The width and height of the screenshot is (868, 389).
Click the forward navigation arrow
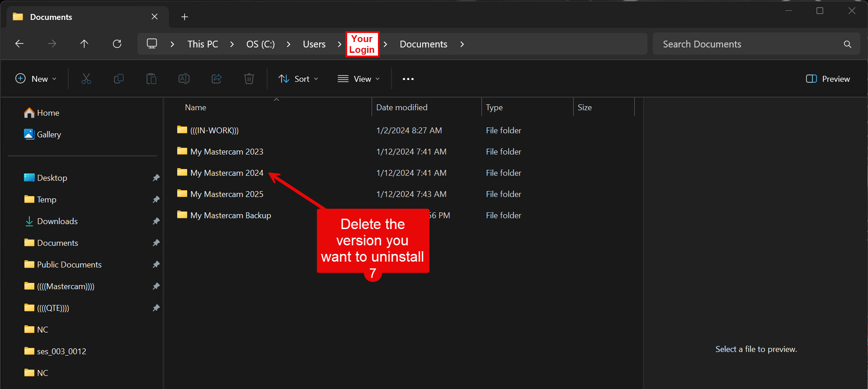[x=52, y=44]
